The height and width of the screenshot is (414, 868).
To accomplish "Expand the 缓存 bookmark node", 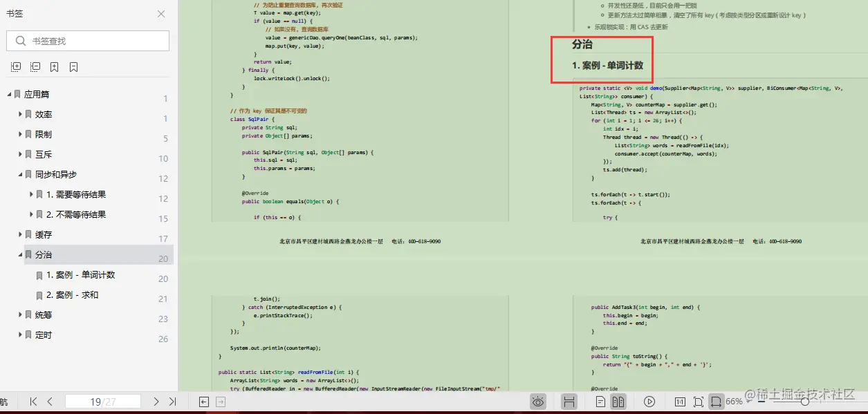I will coord(21,234).
